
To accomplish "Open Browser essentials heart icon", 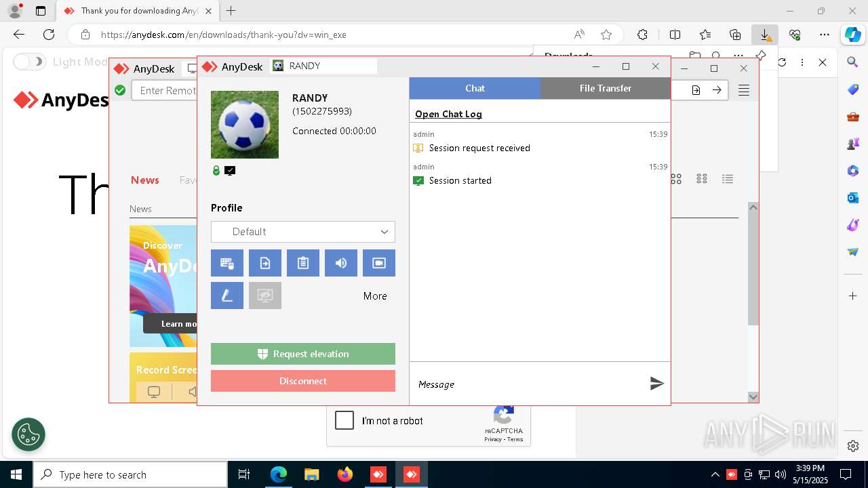I will (x=795, y=35).
